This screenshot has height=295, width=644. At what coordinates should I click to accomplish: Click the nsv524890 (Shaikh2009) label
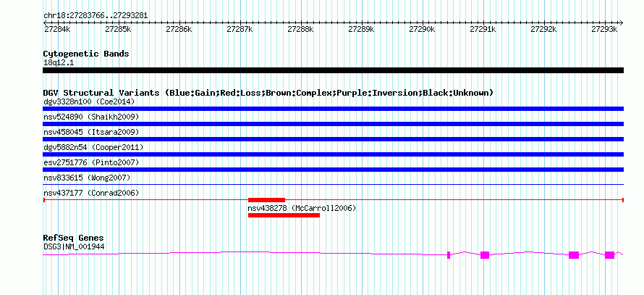(91, 117)
